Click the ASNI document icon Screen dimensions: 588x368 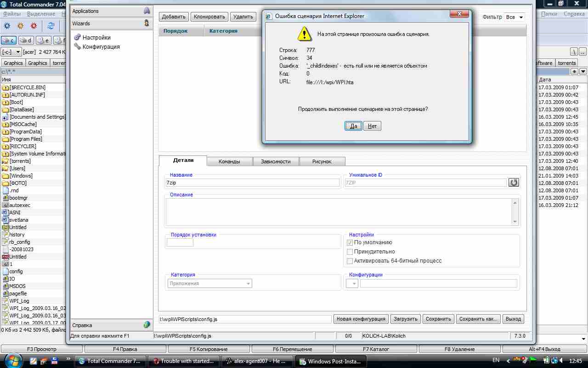click(x=6, y=213)
